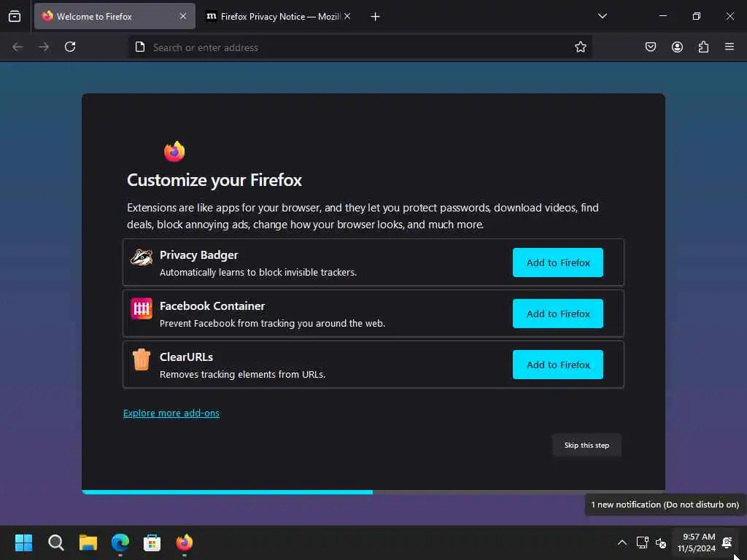747x560 pixels.
Task: Open the Firefox account icon
Action: pos(677,47)
